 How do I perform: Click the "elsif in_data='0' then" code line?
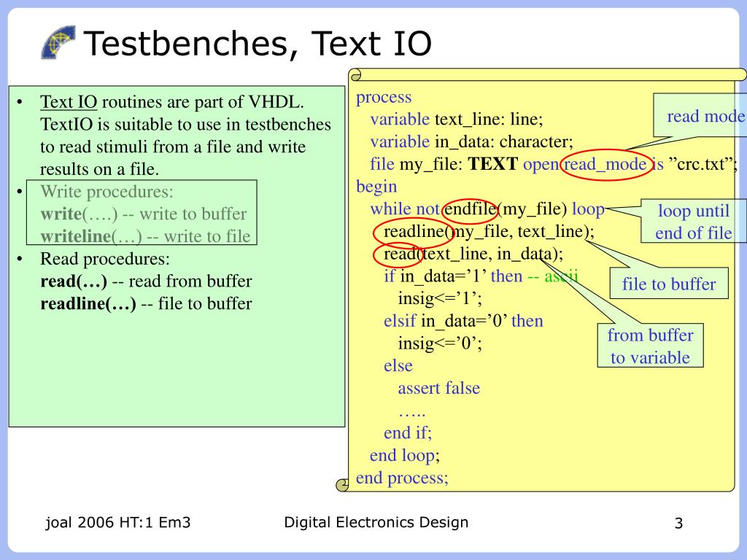[x=463, y=321]
